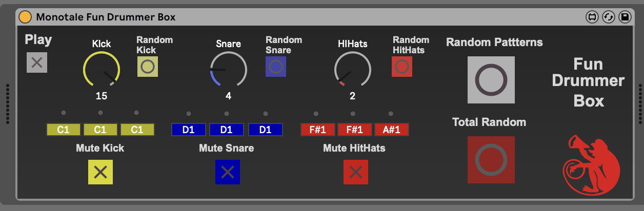Image resolution: width=644 pixels, height=211 pixels.
Task: Toggle the Play button
Action: coord(37,63)
